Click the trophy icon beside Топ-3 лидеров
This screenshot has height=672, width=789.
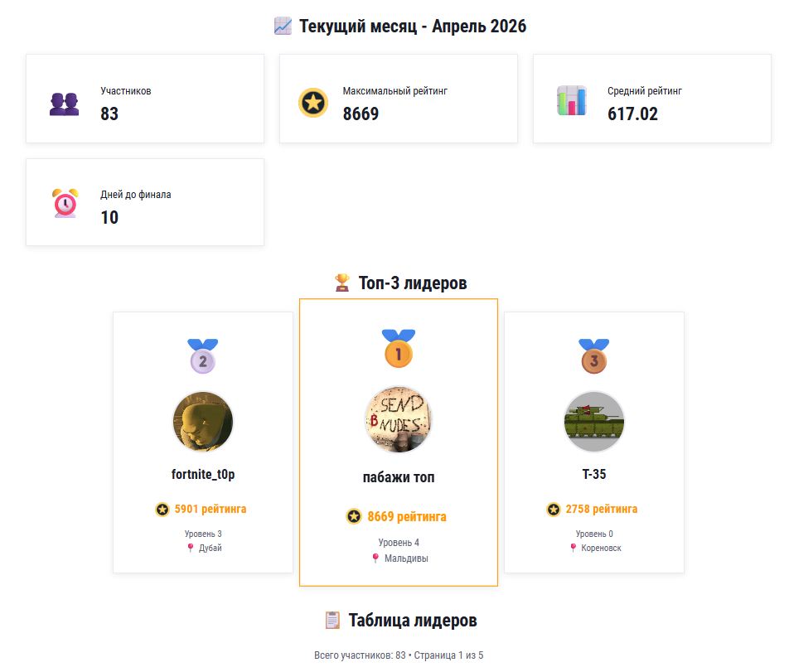(341, 283)
